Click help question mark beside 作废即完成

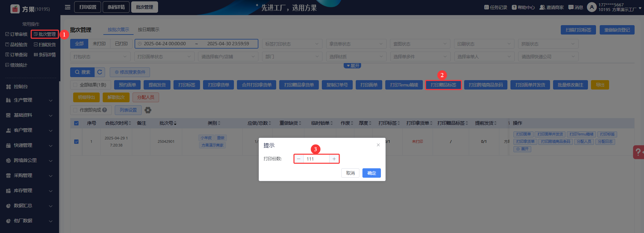point(105,110)
